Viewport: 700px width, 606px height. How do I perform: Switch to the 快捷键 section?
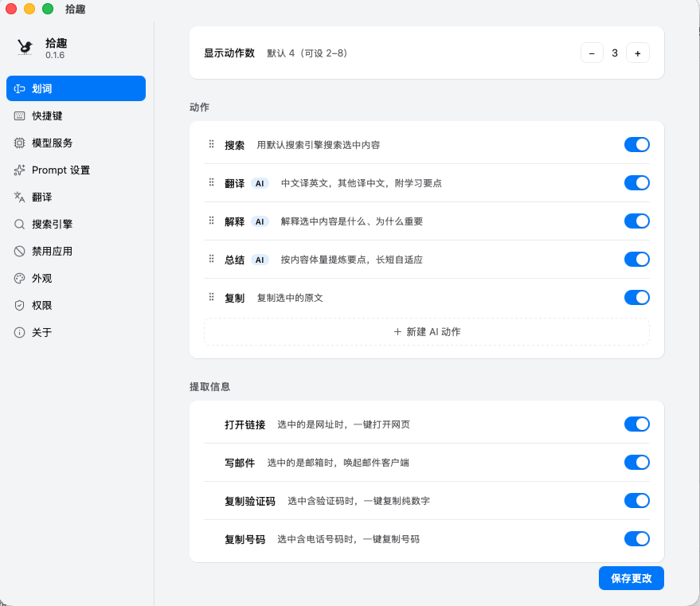(x=76, y=115)
